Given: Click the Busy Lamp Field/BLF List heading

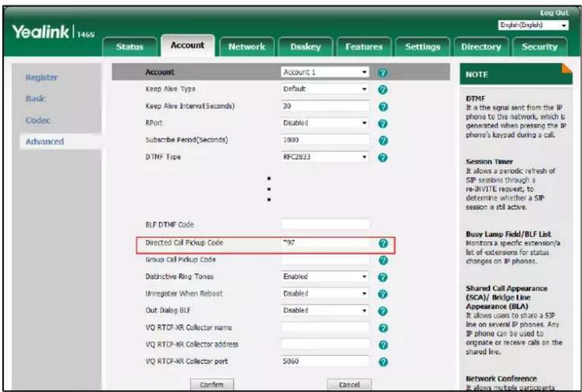Looking at the screenshot, I should [x=508, y=234].
